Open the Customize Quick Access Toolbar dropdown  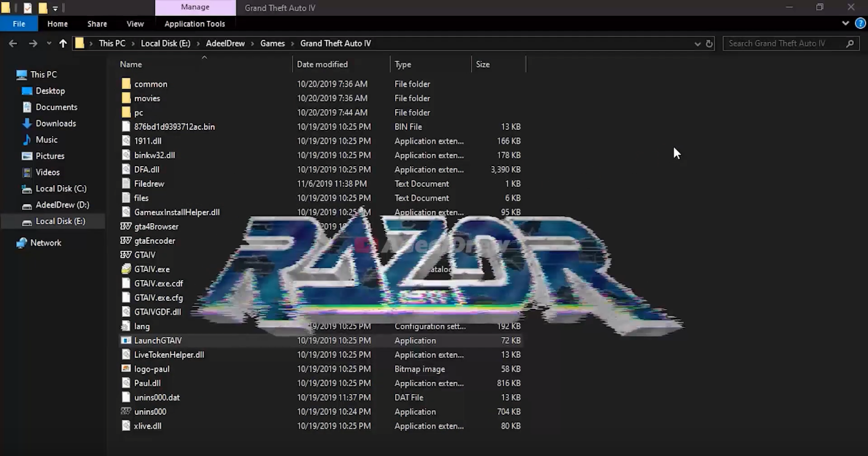[x=55, y=9]
